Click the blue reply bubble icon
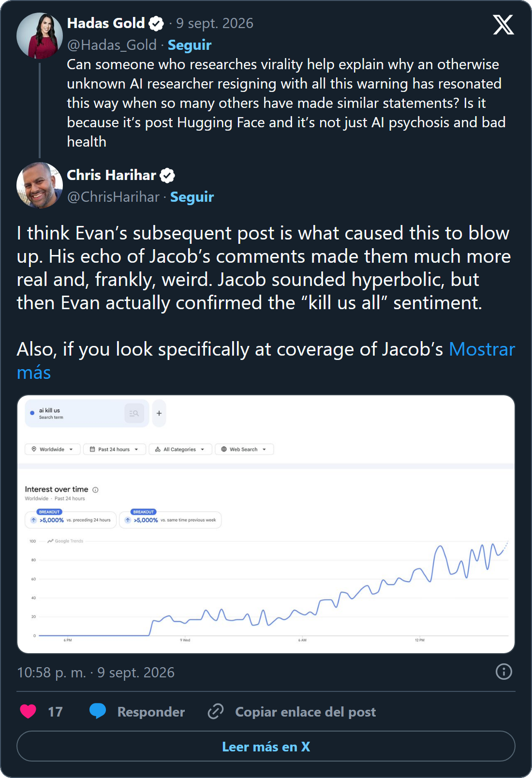This screenshot has height=778, width=532. click(x=98, y=711)
